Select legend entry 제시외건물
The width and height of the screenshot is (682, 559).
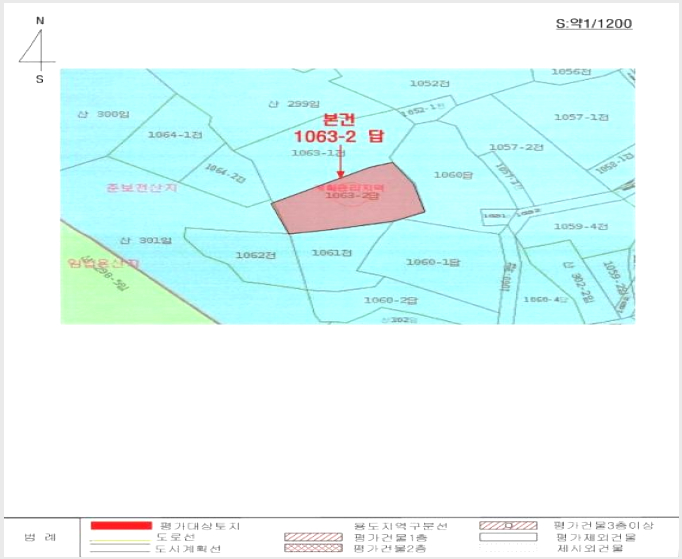pyautogui.click(x=591, y=549)
